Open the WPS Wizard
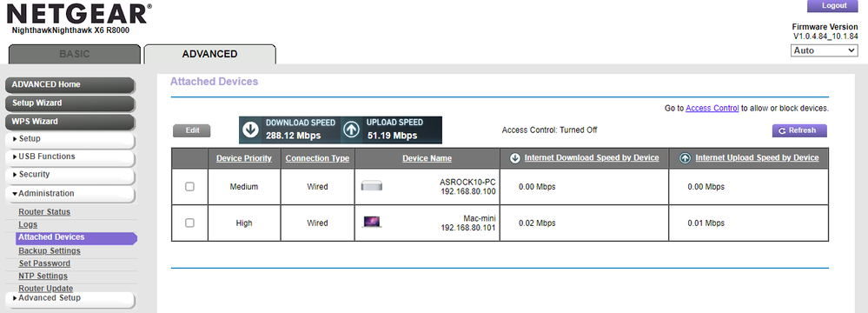 tap(70, 122)
